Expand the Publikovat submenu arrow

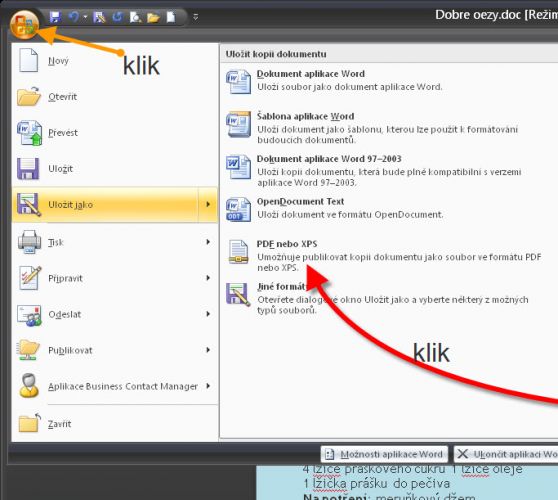tap(208, 350)
